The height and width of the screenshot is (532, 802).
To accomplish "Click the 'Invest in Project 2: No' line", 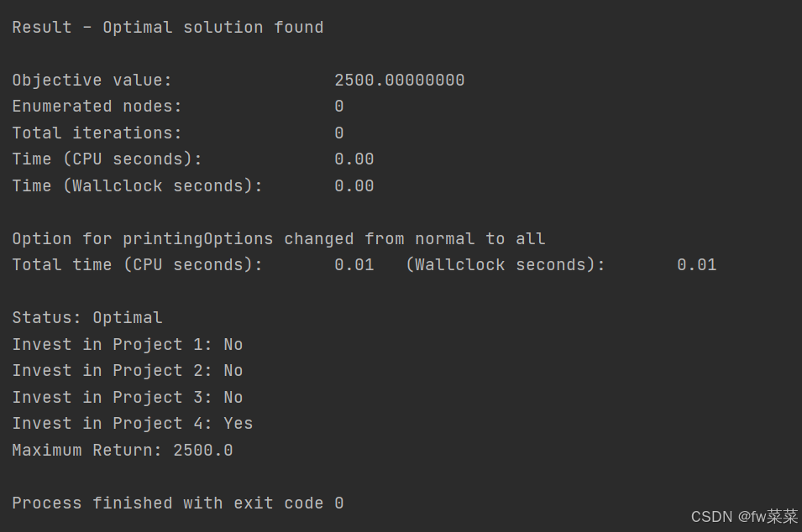I will [x=127, y=371].
